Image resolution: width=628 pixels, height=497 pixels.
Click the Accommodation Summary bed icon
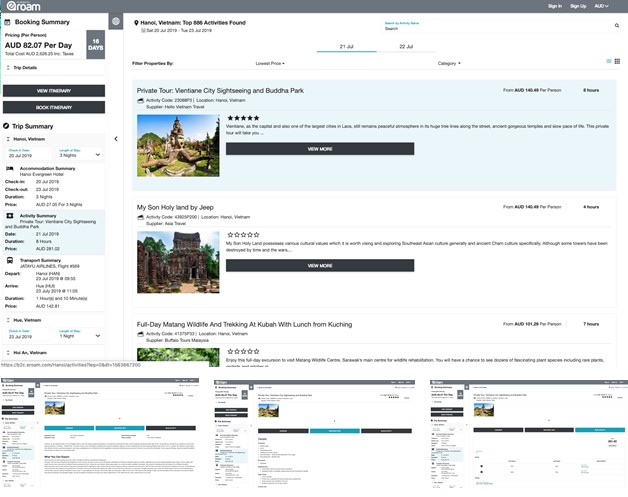[10, 169]
